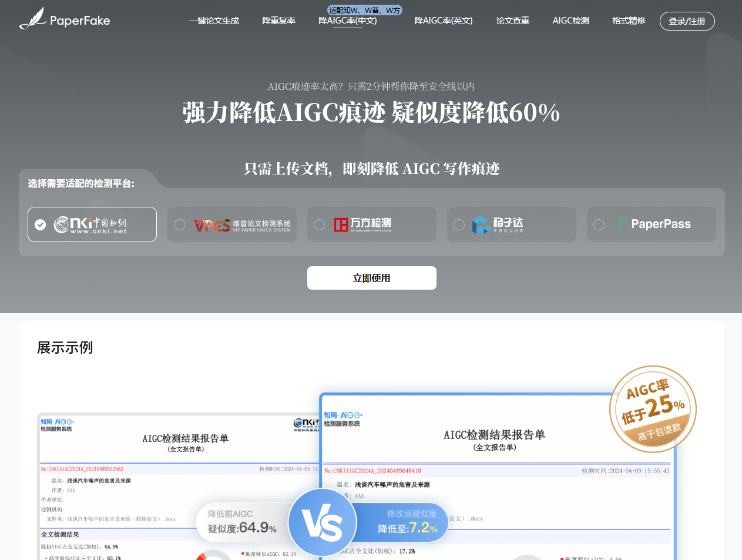Image resolution: width=742 pixels, height=560 pixels.
Task: Open the 论文查重 menu item
Action: tap(512, 21)
